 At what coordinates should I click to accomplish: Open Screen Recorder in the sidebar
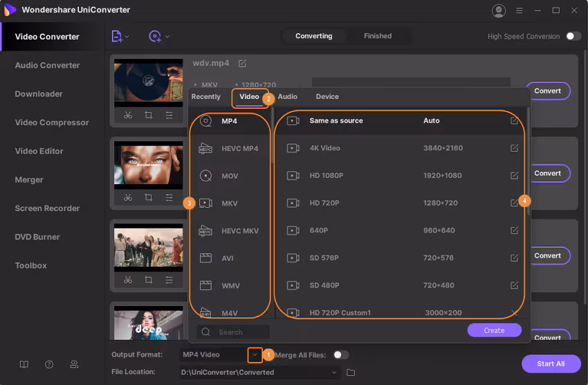click(47, 208)
